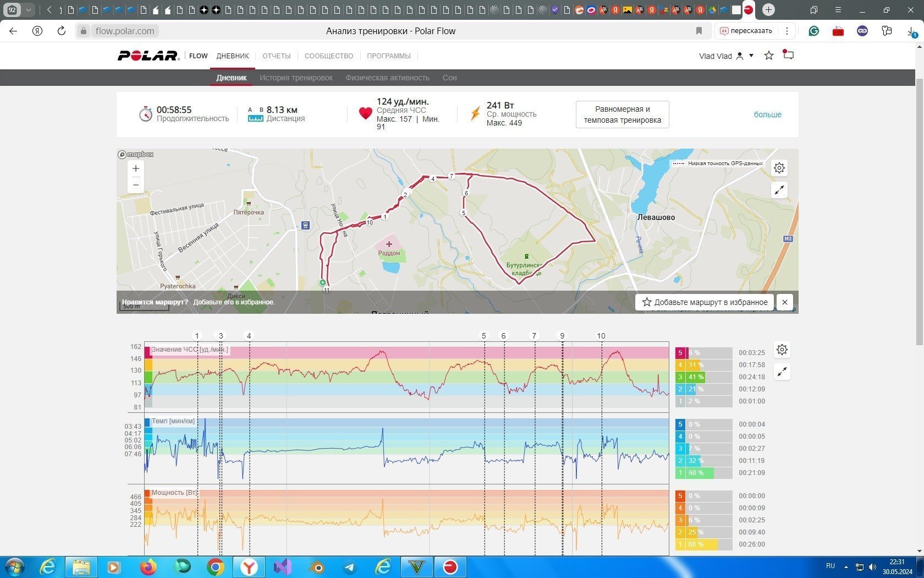Zoom in on the map
The width and height of the screenshot is (924, 578).
tap(136, 168)
